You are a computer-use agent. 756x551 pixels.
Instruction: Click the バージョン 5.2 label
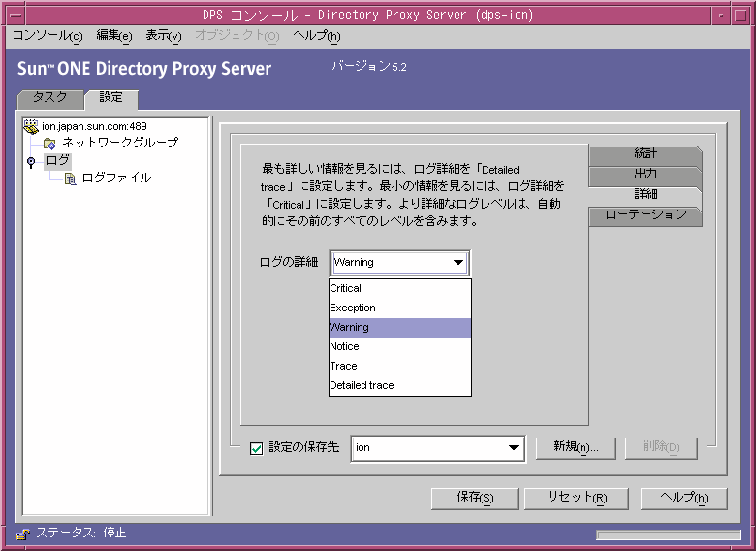[x=369, y=67]
